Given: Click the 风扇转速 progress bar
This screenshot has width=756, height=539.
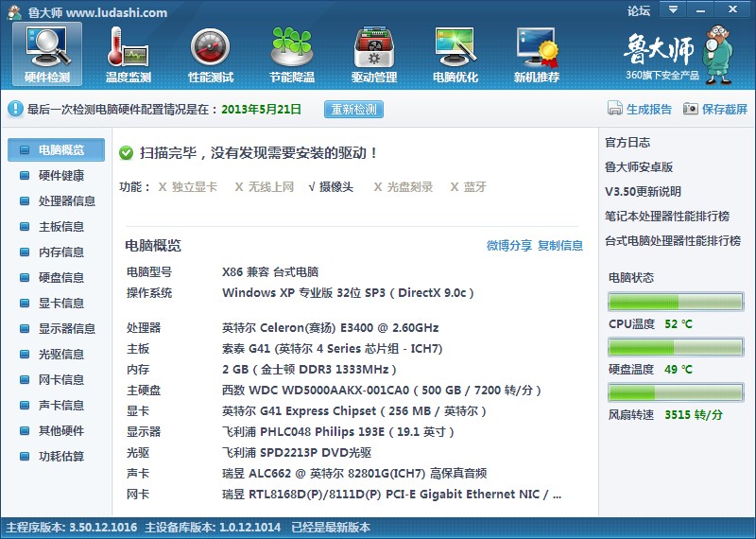Looking at the screenshot, I should (676, 392).
